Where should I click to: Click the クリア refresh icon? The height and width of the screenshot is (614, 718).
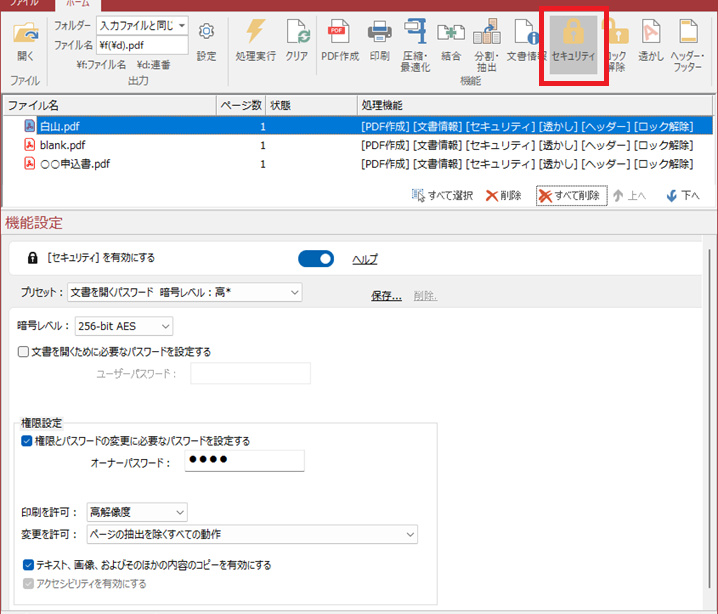297,40
